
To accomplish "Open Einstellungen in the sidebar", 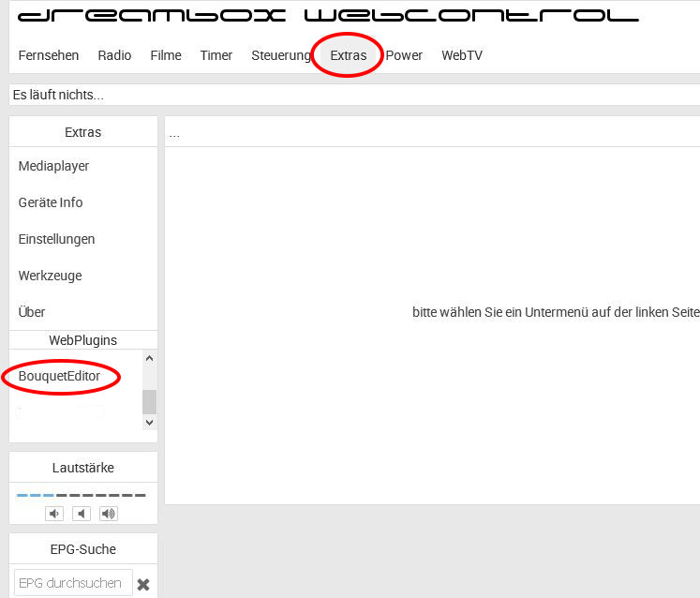I will [x=56, y=239].
